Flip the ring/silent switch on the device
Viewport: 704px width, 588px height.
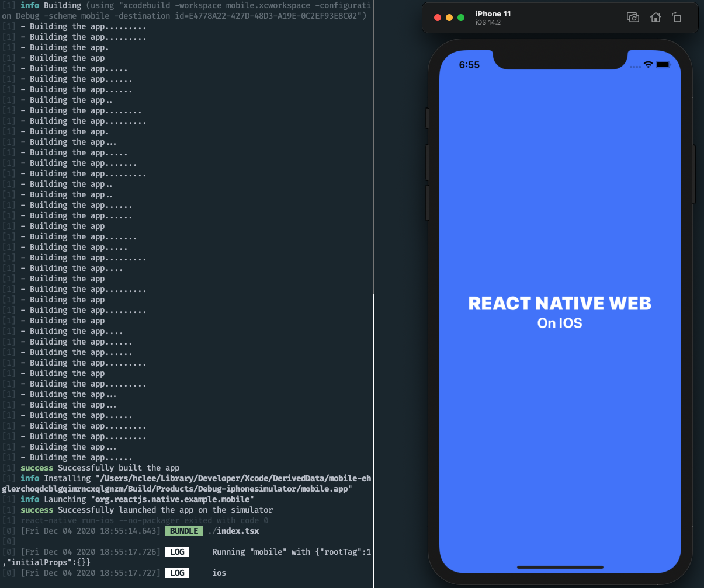tap(427, 117)
